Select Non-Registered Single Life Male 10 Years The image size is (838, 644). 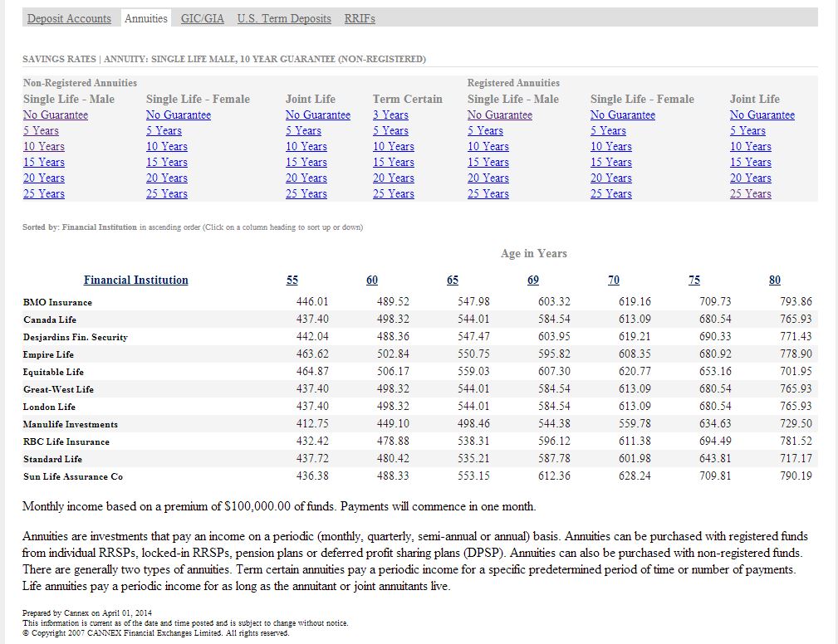[x=44, y=147]
